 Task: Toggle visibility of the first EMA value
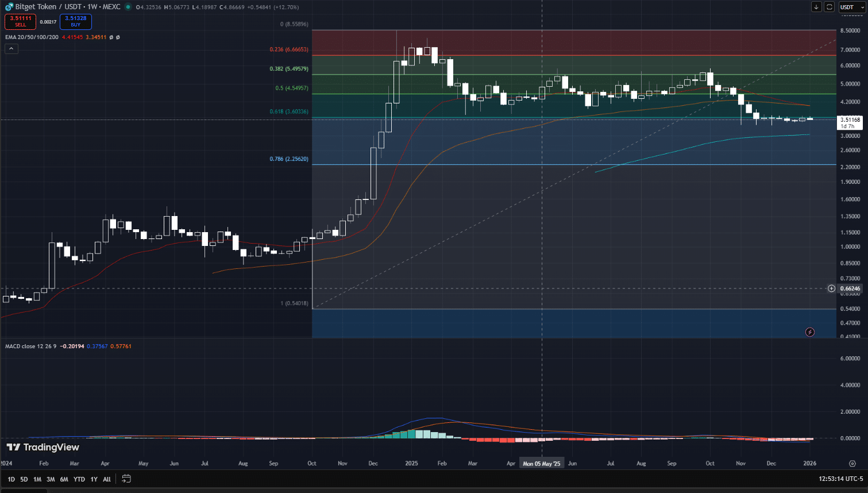(111, 37)
